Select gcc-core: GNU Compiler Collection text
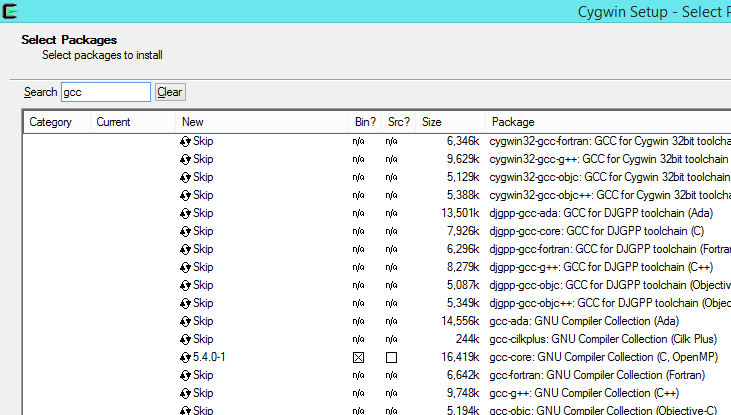 604,357
